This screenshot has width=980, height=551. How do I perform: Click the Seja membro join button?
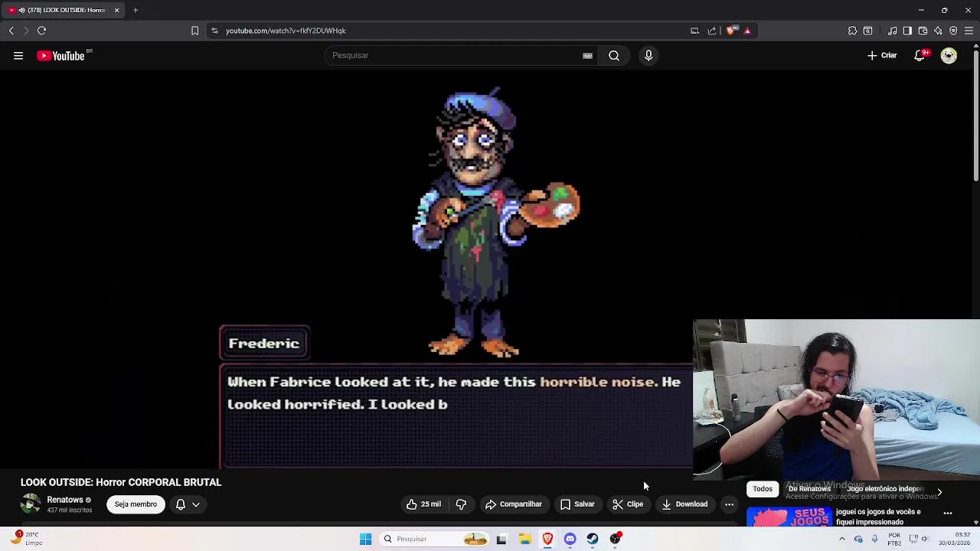(136, 504)
